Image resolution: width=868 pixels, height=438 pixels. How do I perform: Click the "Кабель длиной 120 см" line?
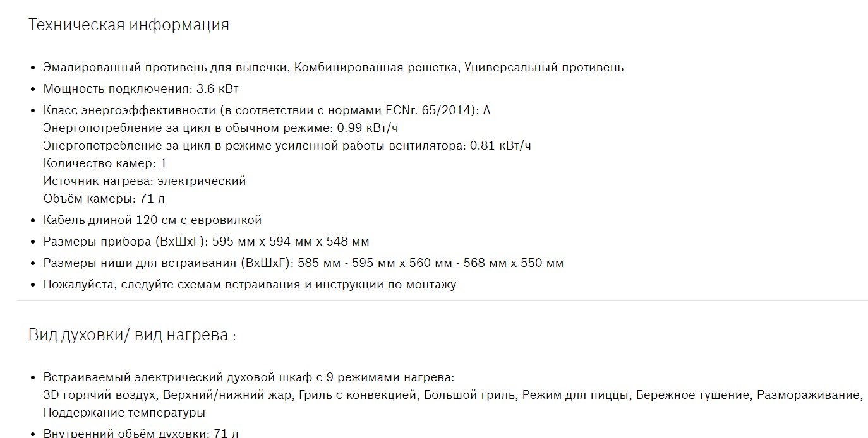(x=152, y=220)
